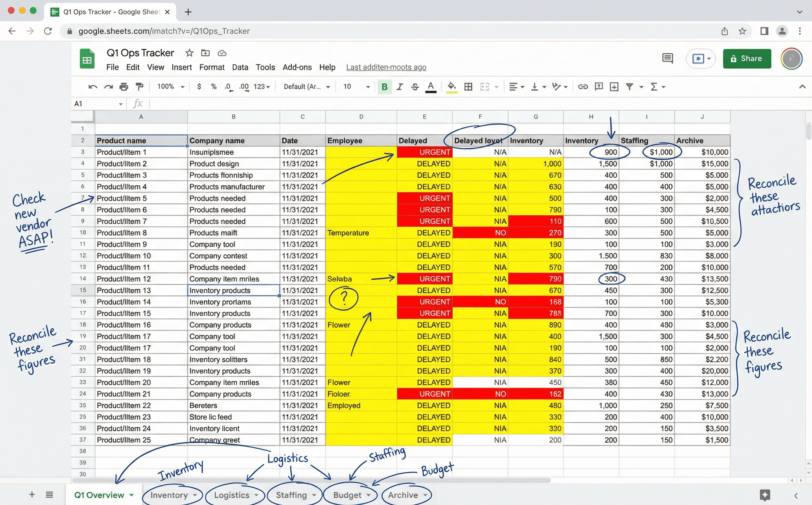Apply currency format with the dollar icon
This screenshot has width=812, height=505.
click(x=199, y=87)
